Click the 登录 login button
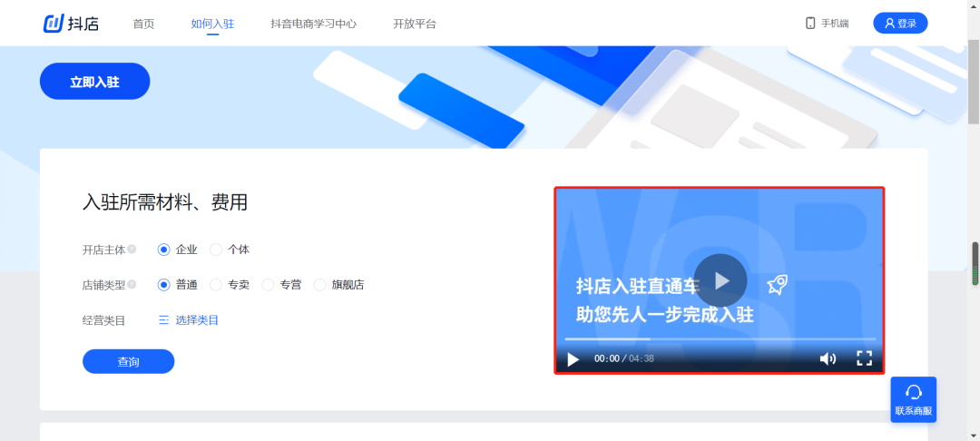This screenshot has height=441, width=980. coord(900,23)
